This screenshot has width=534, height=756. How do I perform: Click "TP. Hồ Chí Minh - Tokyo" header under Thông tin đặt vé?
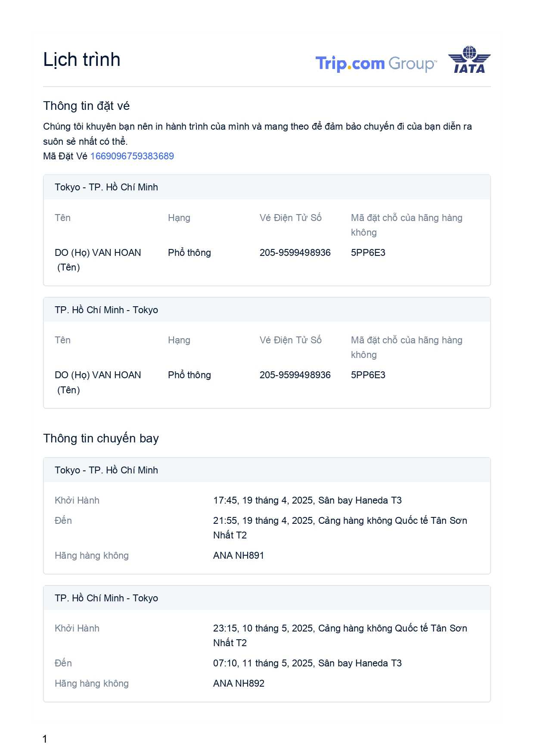106,310
